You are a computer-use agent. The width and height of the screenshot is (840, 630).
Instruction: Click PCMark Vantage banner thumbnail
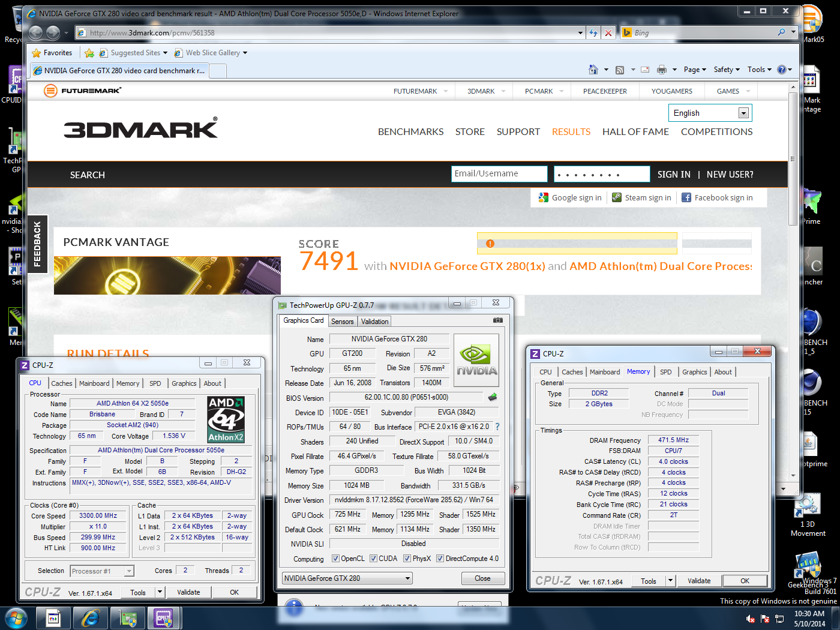[x=167, y=275]
